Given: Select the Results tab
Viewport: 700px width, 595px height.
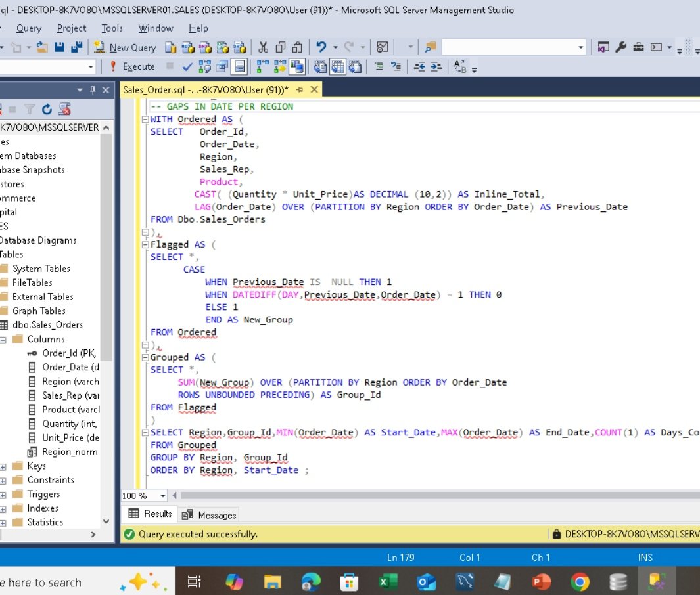Looking at the screenshot, I should click(157, 514).
